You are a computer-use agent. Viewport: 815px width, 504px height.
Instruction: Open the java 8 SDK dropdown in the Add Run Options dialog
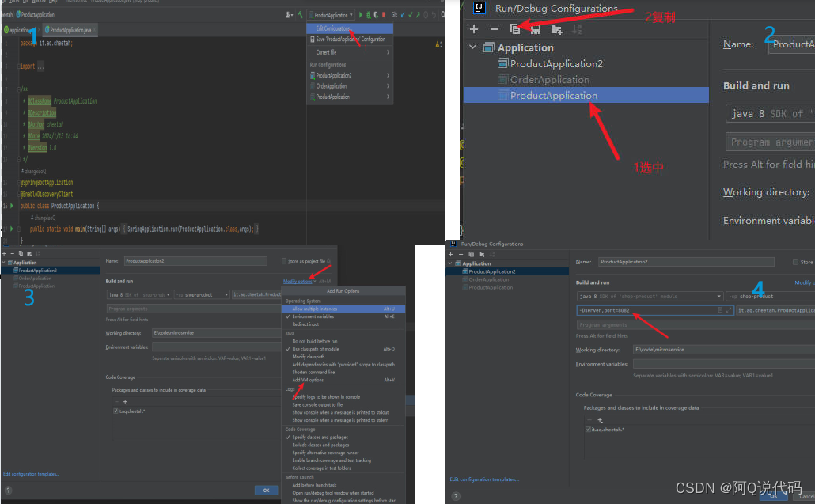[x=138, y=294]
